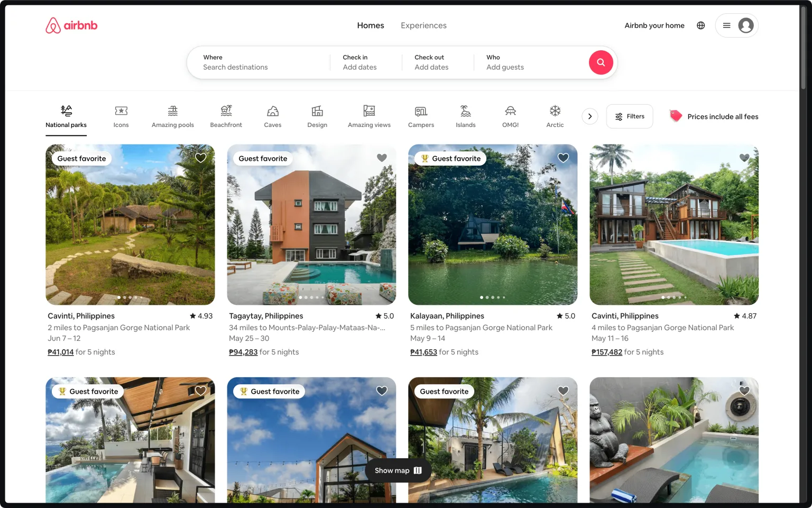Image resolution: width=812 pixels, height=508 pixels.
Task: Switch to the Experiences tab
Action: [423, 25]
